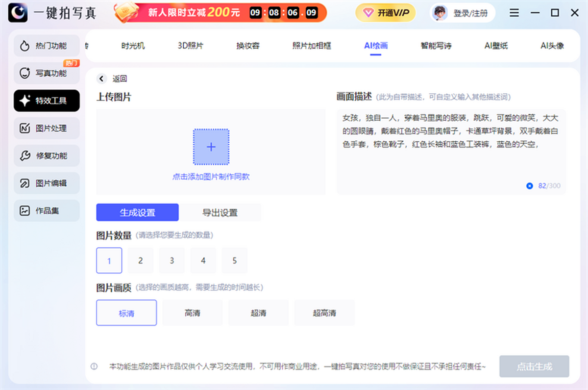588x390 pixels.
Task: Click the info icon beside the disclaimer
Action: 94,366
